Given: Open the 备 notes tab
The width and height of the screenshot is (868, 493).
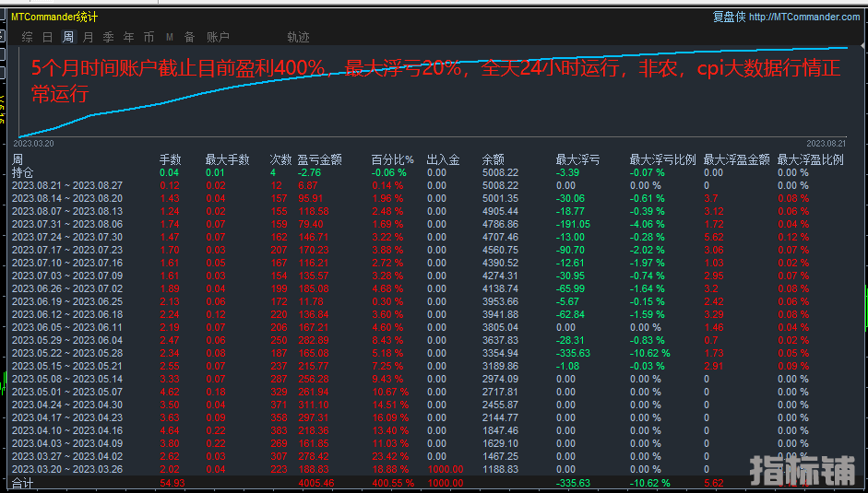Looking at the screenshot, I should click(x=189, y=37).
